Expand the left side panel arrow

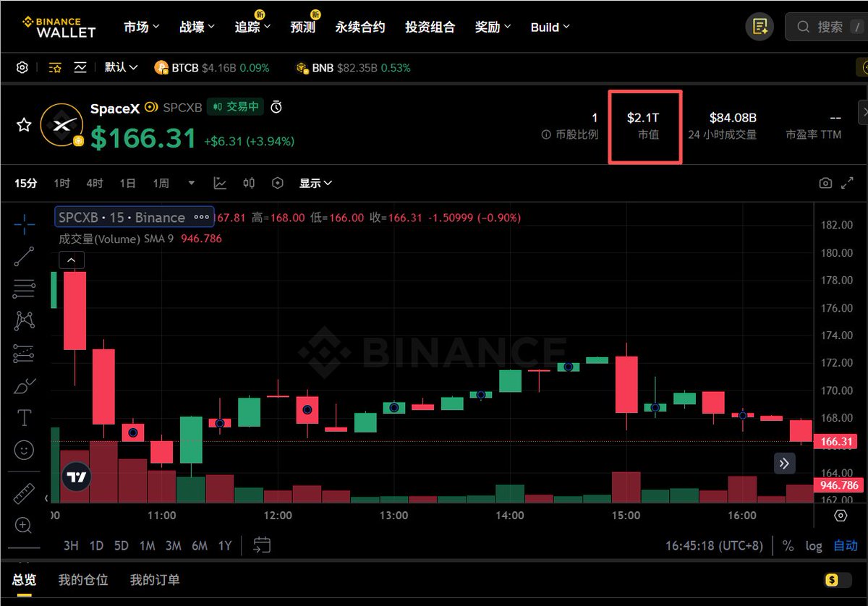[x=47, y=498]
